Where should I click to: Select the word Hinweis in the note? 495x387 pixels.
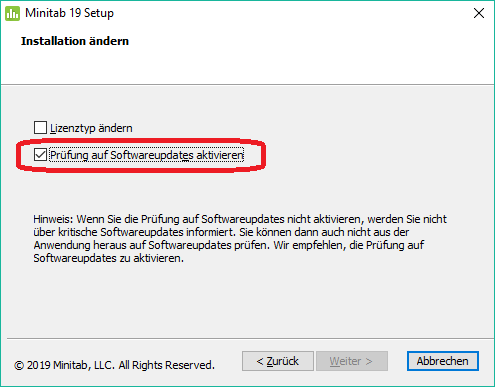pyautogui.click(x=52, y=219)
